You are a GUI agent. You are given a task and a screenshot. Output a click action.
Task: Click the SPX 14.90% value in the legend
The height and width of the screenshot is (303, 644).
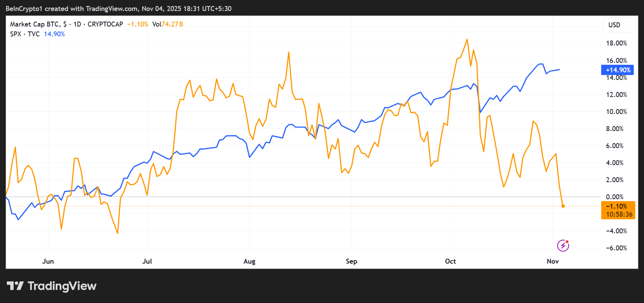click(54, 34)
